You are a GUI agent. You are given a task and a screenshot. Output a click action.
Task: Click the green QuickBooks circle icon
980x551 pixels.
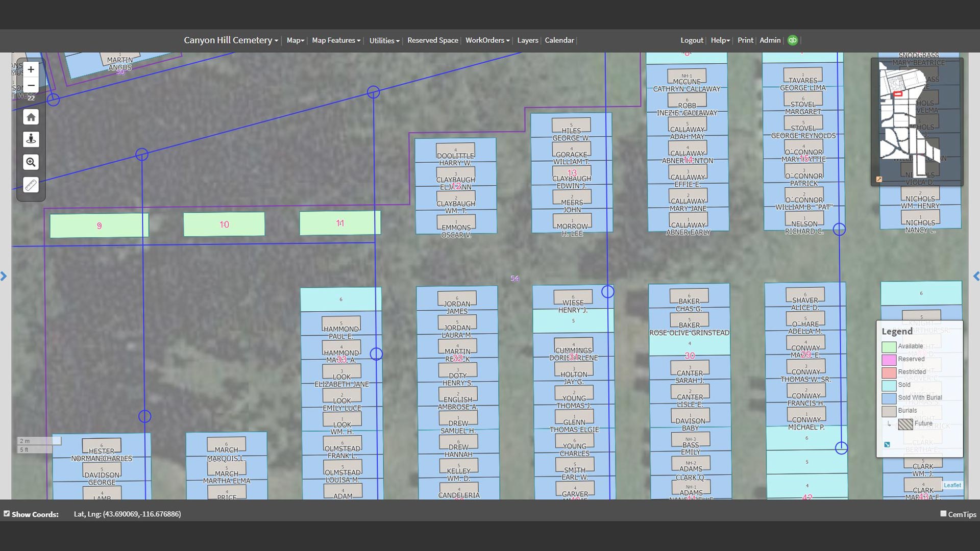793,40
